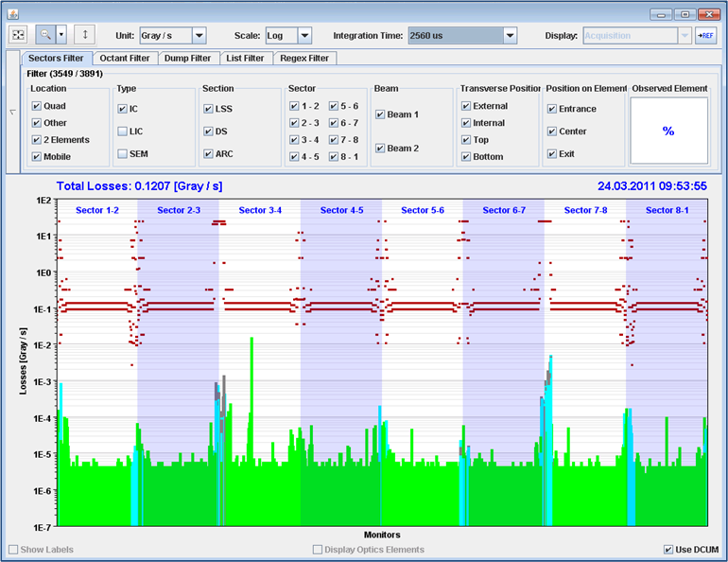
Task: Click the Sector 6-7 region label in plot
Action: 503,210
